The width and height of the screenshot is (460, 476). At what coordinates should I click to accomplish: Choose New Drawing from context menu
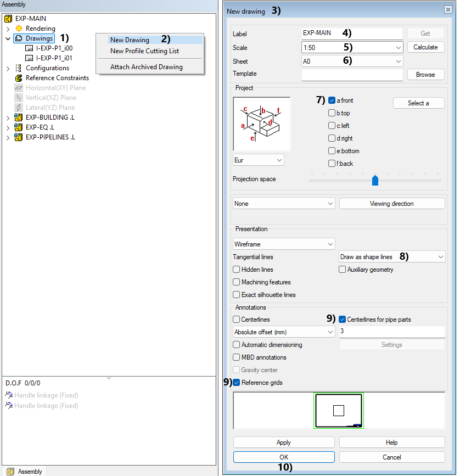[x=130, y=40]
